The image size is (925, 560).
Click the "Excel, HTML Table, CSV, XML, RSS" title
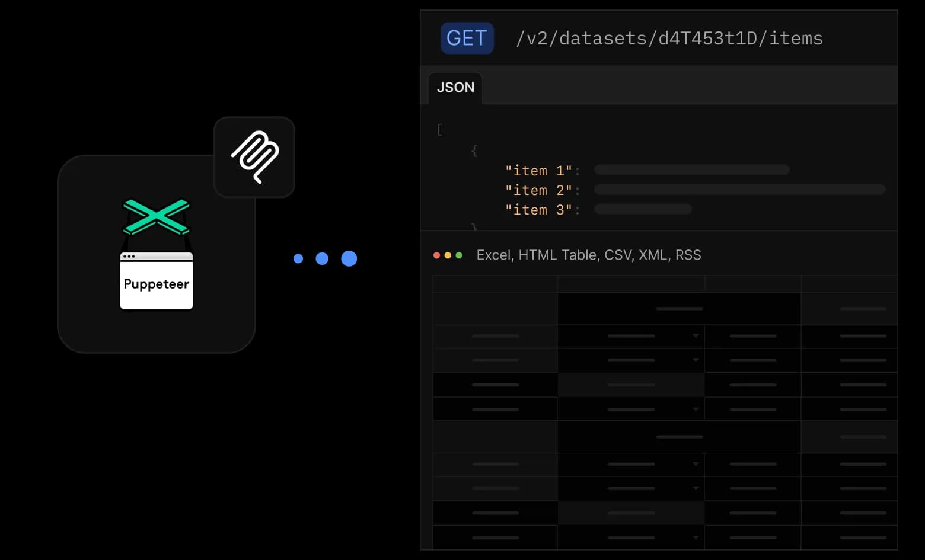[589, 255]
